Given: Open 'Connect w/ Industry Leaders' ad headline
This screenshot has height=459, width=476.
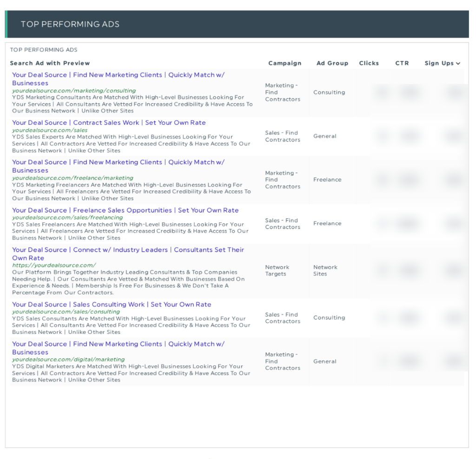Looking at the screenshot, I should [128, 253].
